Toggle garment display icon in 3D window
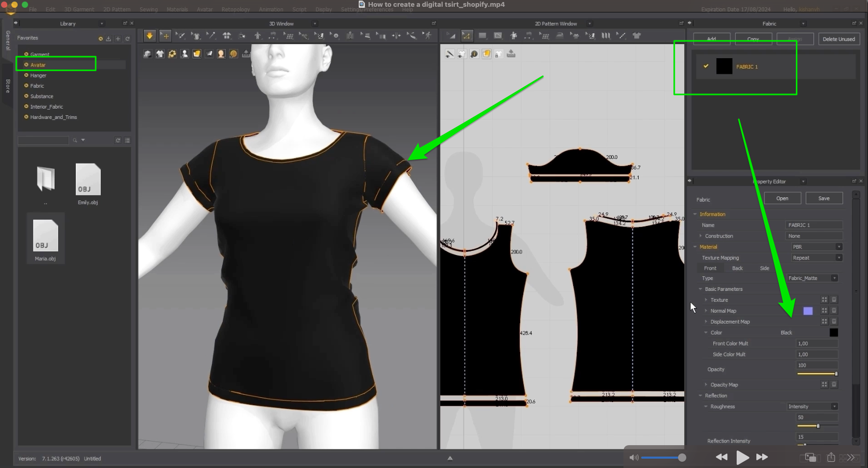 [x=160, y=54]
